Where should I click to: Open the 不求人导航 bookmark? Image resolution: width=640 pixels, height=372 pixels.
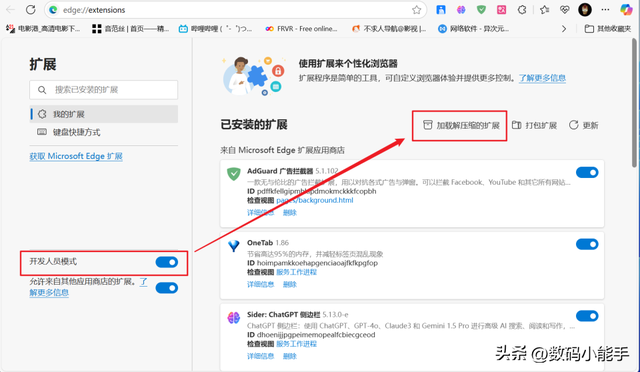(389, 29)
